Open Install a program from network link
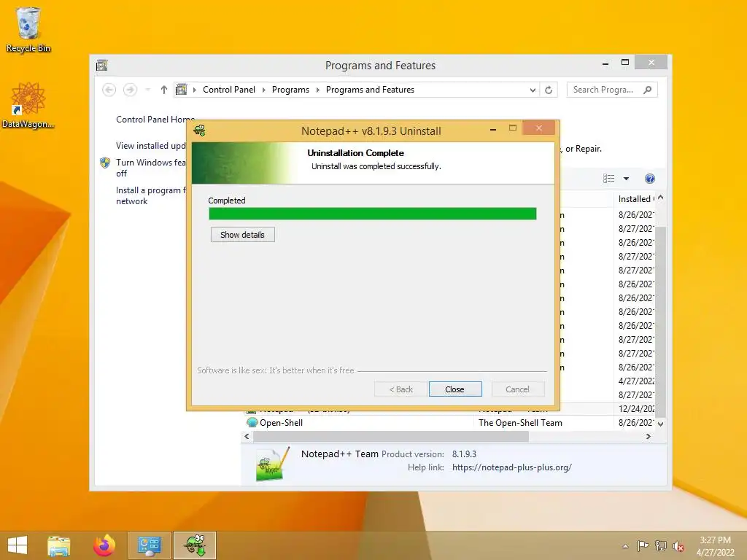This screenshot has height=560, width=747. point(150,195)
